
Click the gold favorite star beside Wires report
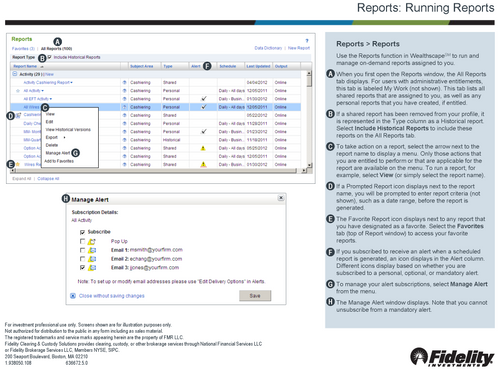[x=18, y=164]
